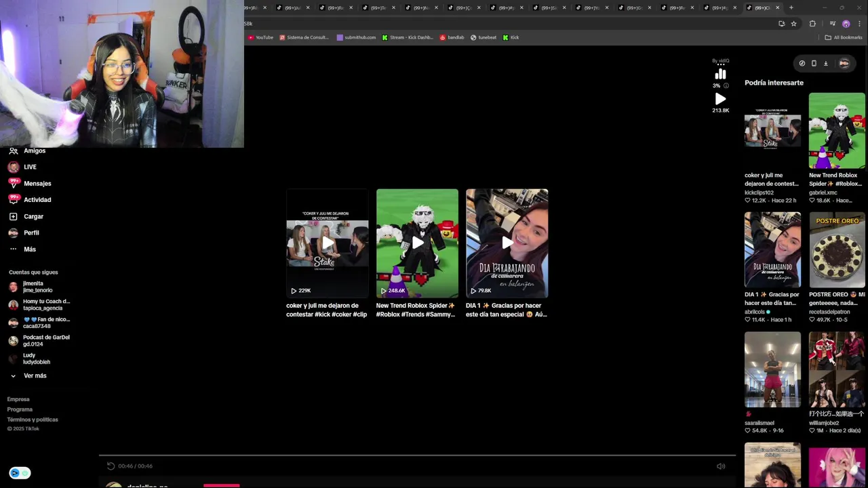Open the Amigos sidebar icon
868x488 pixels.
[x=13, y=150]
